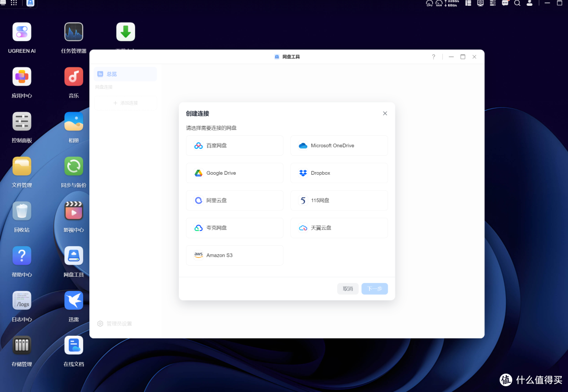This screenshot has width=568, height=392.
Task: Select 阿里云盘 option
Action: (235, 200)
